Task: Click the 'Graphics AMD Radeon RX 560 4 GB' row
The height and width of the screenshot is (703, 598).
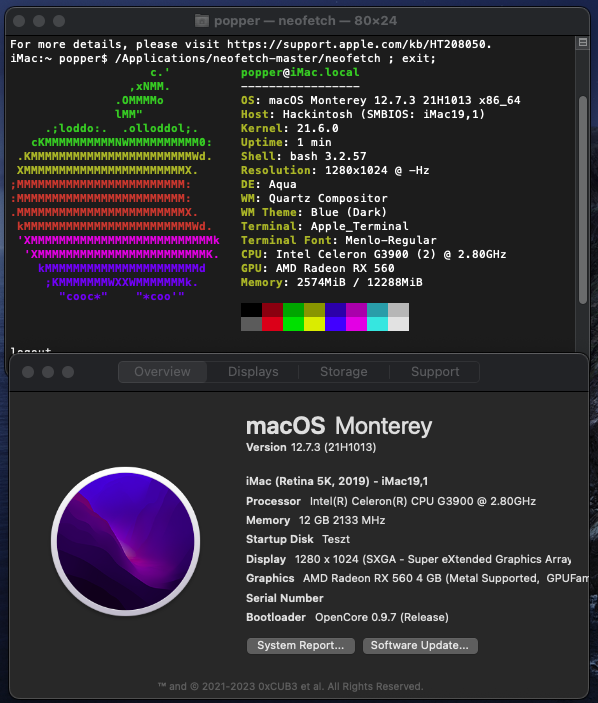Action: [417, 578]
